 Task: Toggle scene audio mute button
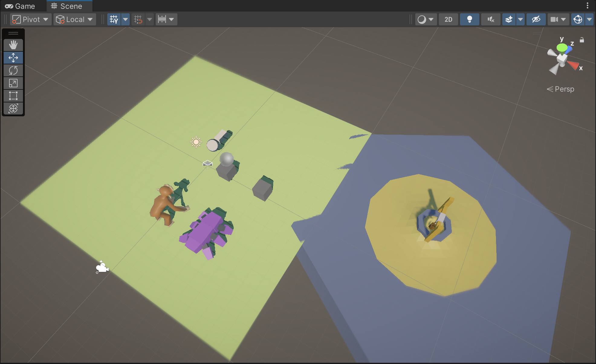pos(491,19)
